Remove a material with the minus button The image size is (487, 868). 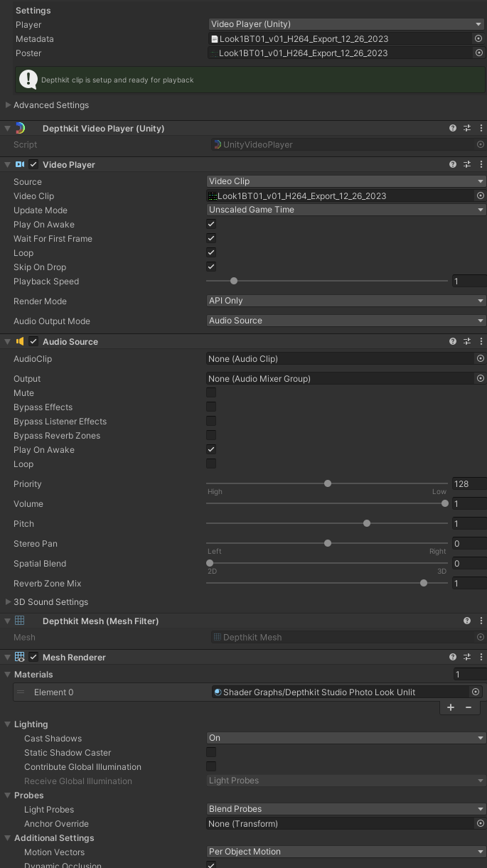[x=469, y=707]
